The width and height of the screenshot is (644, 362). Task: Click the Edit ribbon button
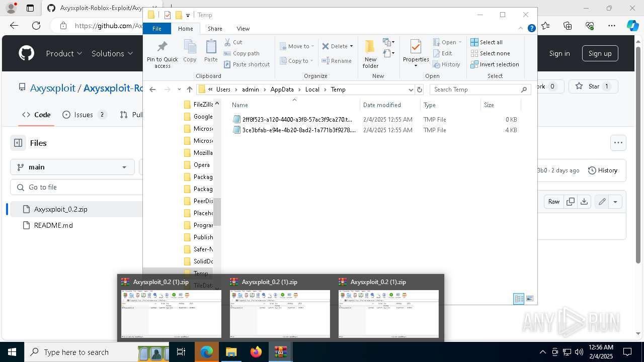tap(442, 53)
